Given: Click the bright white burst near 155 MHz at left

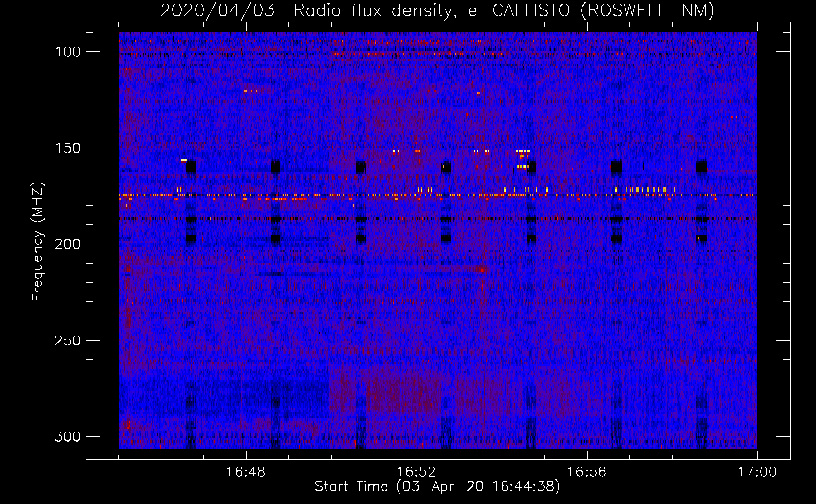Looking at the screenshot, I should (184, 160).
